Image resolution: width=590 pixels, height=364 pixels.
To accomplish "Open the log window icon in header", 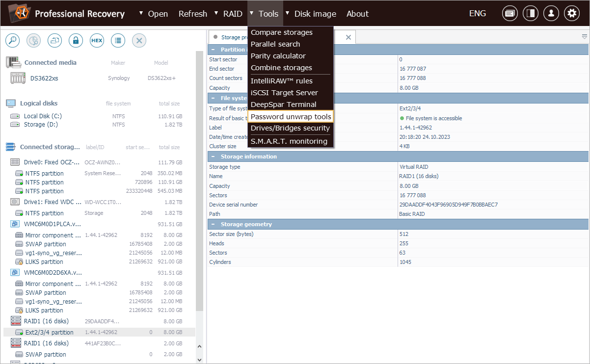I will 510,14.
